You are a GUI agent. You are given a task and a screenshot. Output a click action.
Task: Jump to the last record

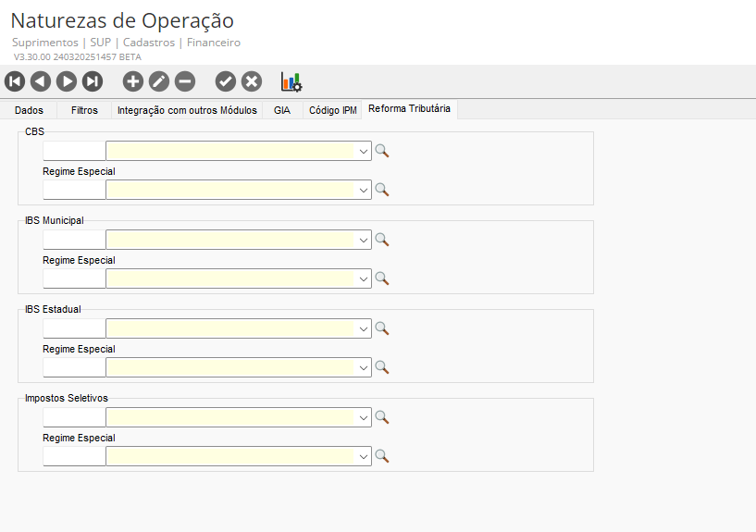point(93,81)
